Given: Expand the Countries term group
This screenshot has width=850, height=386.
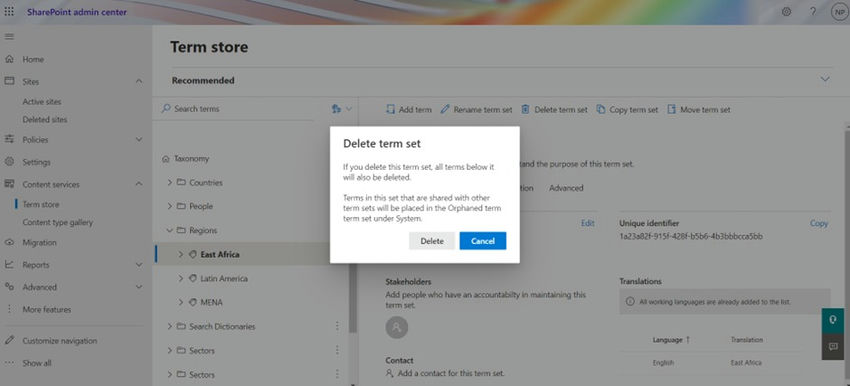Looking at the screenshot, I should point(170,183).
